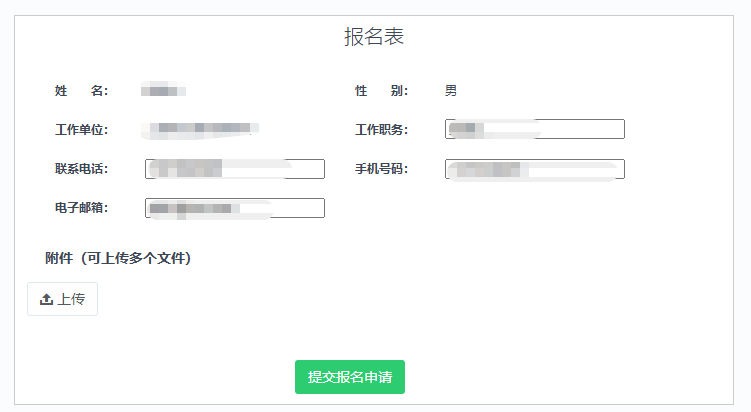Click the 电子邮箱 label text
The image size is (751, 412).
pos(81,208)
